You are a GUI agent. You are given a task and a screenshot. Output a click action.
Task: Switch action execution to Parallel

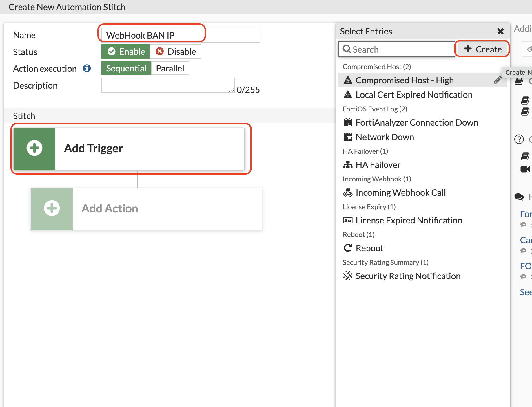click(x=170, y=68)
